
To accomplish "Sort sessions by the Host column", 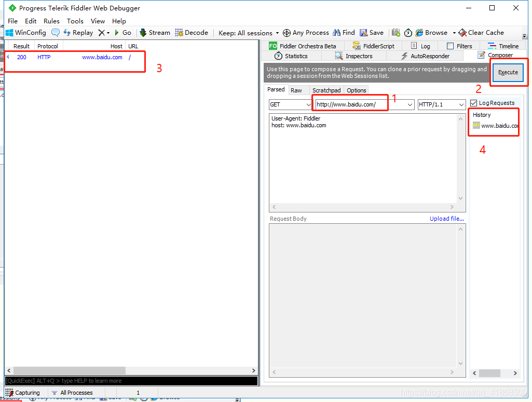I will coord(94,46).
